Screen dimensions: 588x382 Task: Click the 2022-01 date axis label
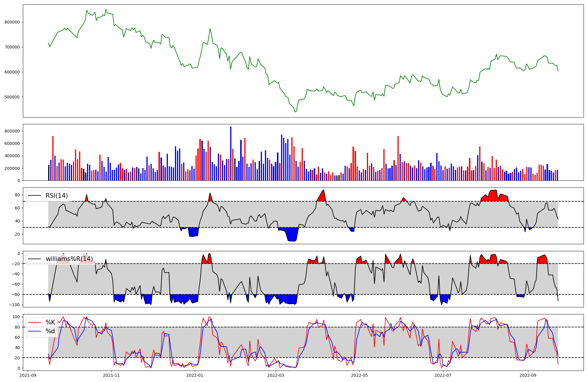point(195,375)
